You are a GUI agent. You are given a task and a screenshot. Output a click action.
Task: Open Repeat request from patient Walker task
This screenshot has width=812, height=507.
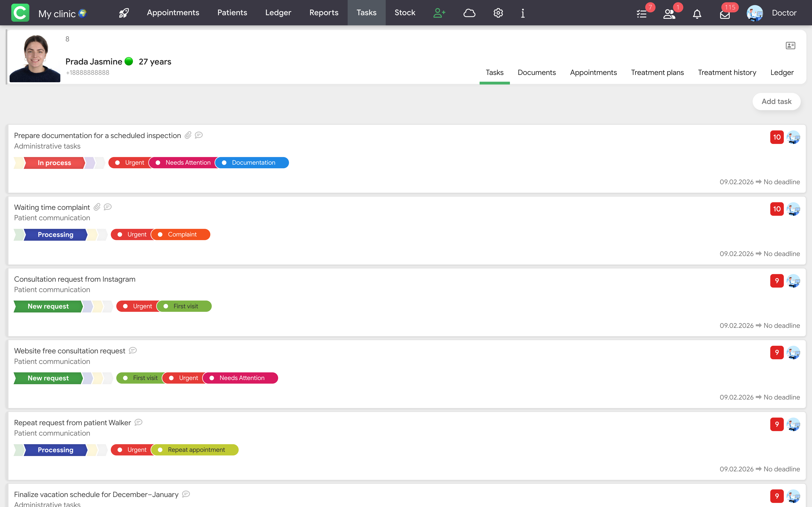[72, 422]
